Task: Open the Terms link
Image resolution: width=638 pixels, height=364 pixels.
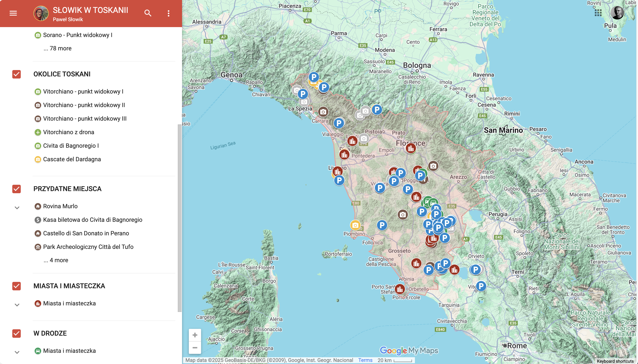Action: coord(365,360)
